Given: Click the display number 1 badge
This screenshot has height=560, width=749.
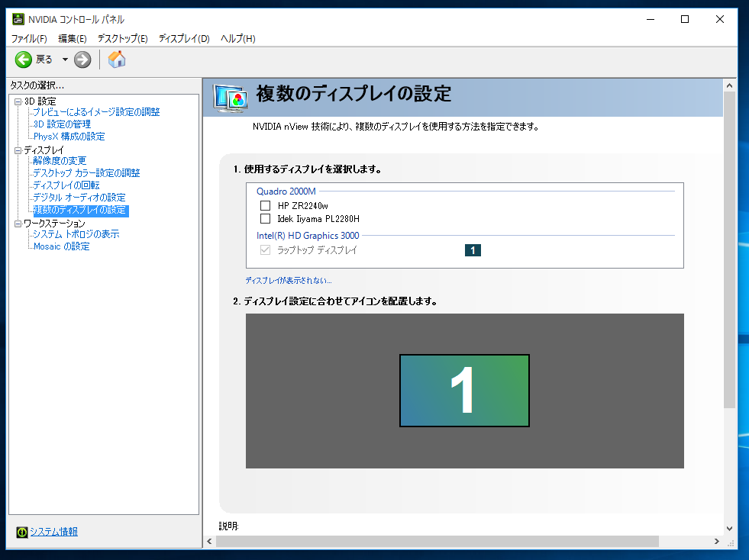Looking at the screenshot, I should pos(473,250).
